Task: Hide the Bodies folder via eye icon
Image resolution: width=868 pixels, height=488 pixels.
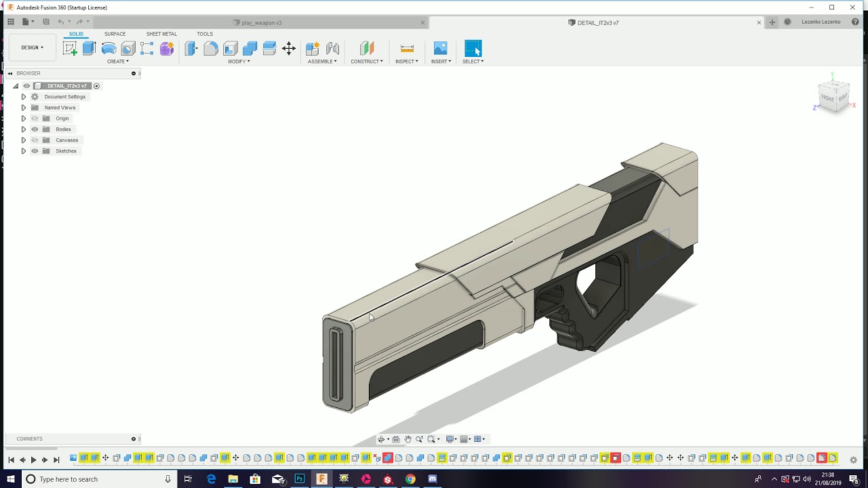Action: (x=35, y=129)
